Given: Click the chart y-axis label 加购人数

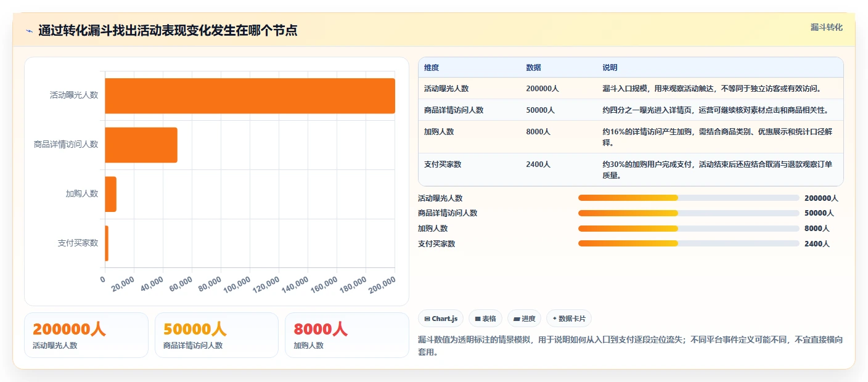Looking at the screenshot, I should [x=82, y=193].
